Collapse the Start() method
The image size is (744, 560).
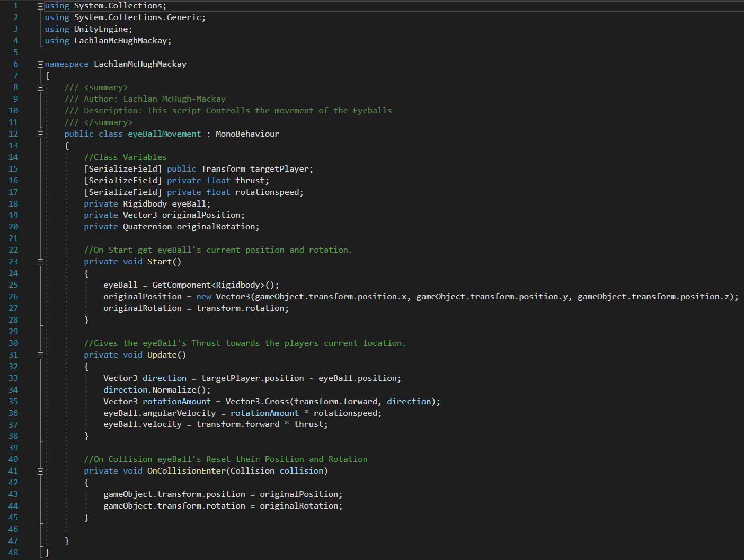pyautogui.click(x=40, y=262)
